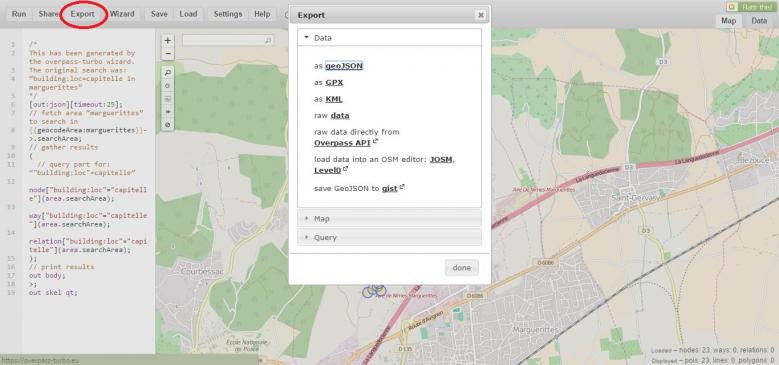Image resolution: width=779 pixels, height=365 pixels.
Task: Export data as KML
Action: [x=334, y=99]
